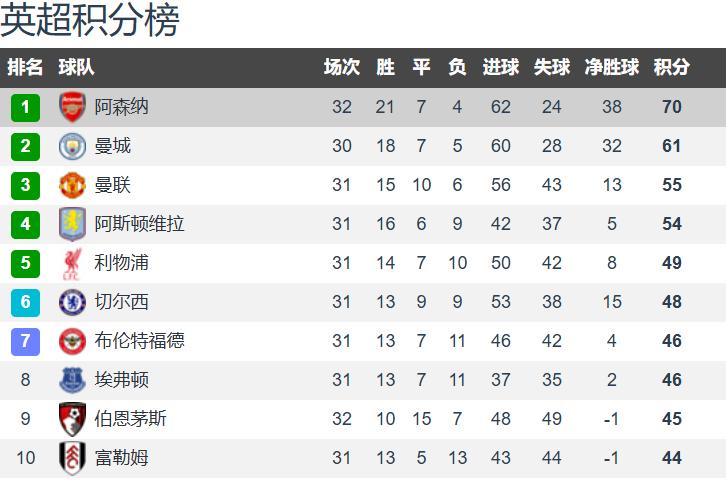Click the Liverpool club crest icon
Screen dimensions: 726x480
73,263
